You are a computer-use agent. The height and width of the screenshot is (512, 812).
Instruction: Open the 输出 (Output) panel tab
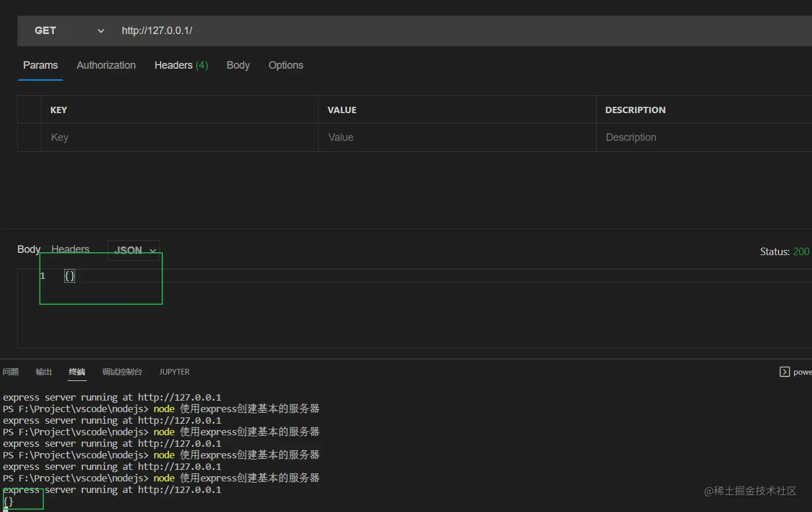pos(44,372)
